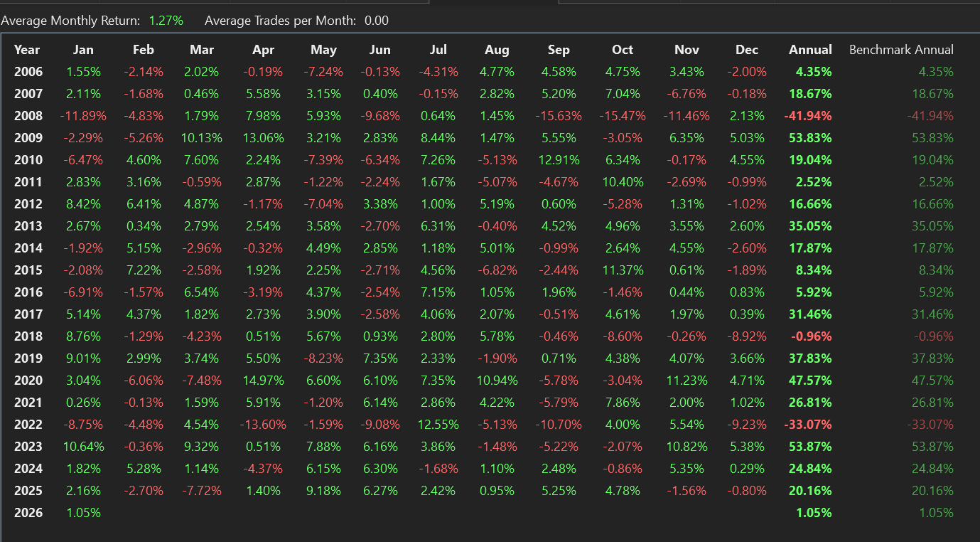Image resolution: width=980 pixels, height=542 pixels.
Task: Click the Annual column header
Action: pos(810,50)
